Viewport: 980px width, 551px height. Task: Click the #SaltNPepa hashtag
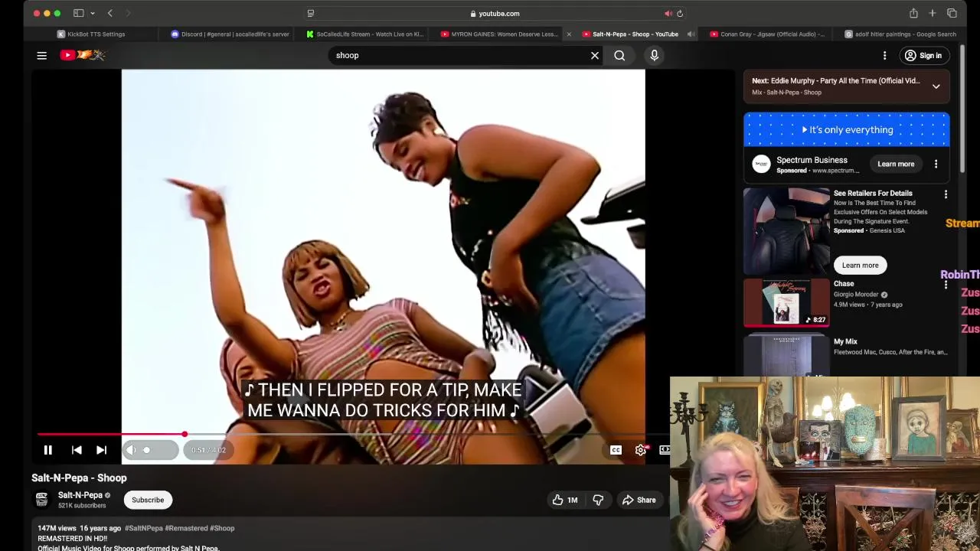click(x=144, y=528)
